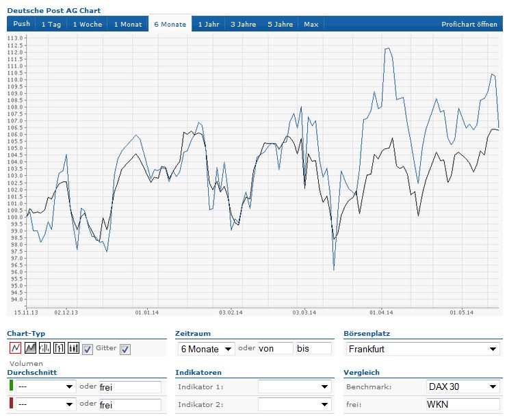
Task: Click the 15.11.13 date on x-axis
Action: [x=26, y=313]
